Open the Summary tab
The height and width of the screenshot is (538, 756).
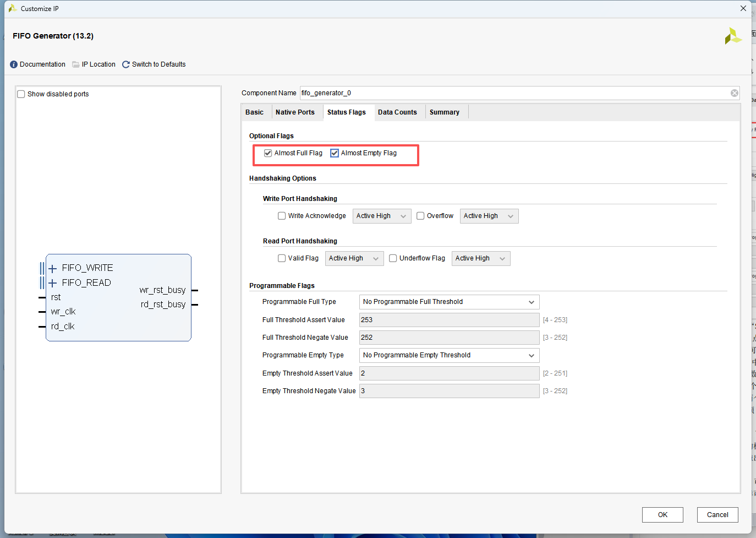click(445, 112)
